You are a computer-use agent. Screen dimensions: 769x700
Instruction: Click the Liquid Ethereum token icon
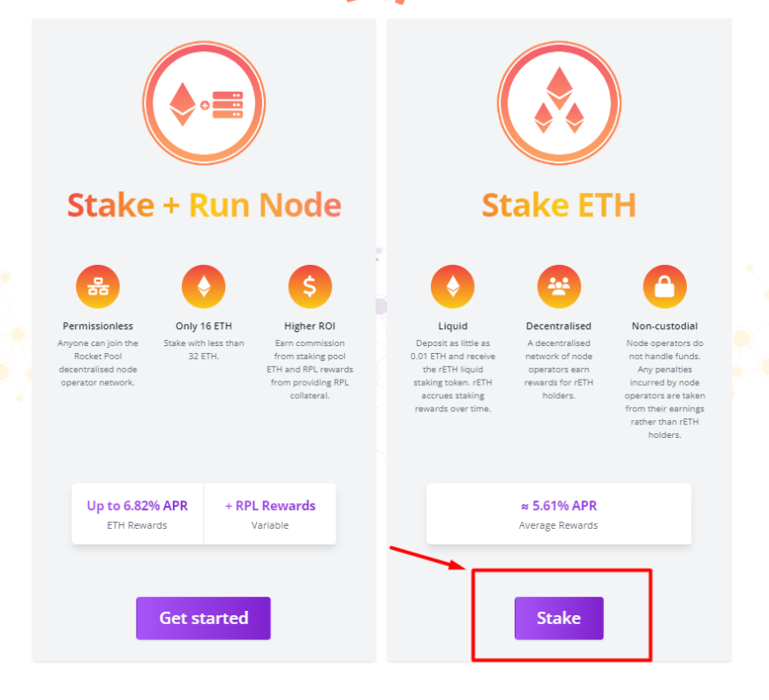(452, 285)
